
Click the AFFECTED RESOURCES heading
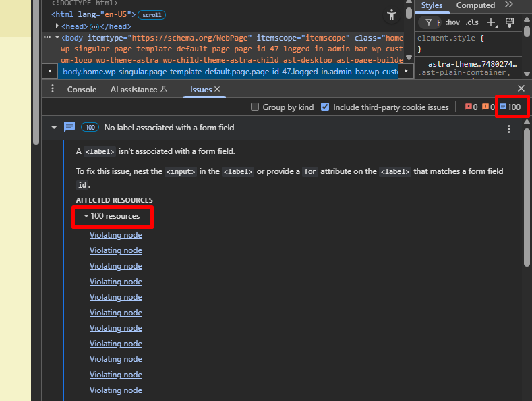[x=114, y=200]
